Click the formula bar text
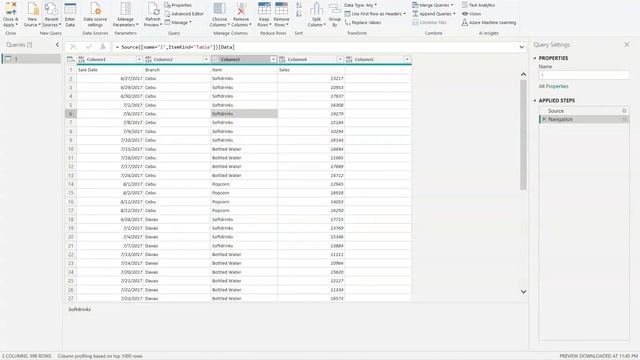 pyautogui.click(x=176, y=47)
